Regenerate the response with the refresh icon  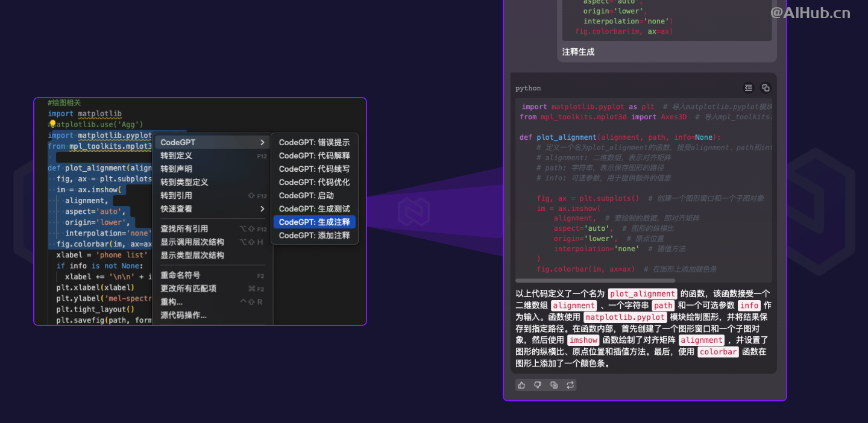[570, 385]
